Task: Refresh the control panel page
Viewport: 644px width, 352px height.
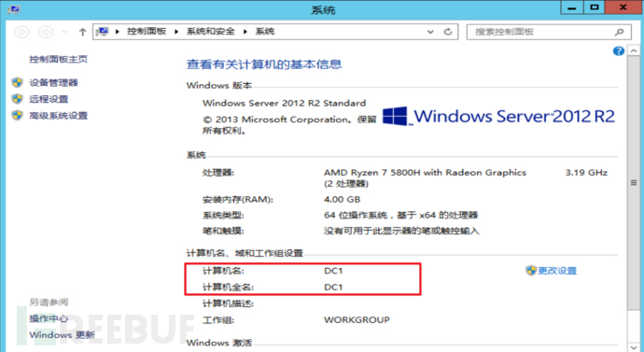Action: (448, 32)
